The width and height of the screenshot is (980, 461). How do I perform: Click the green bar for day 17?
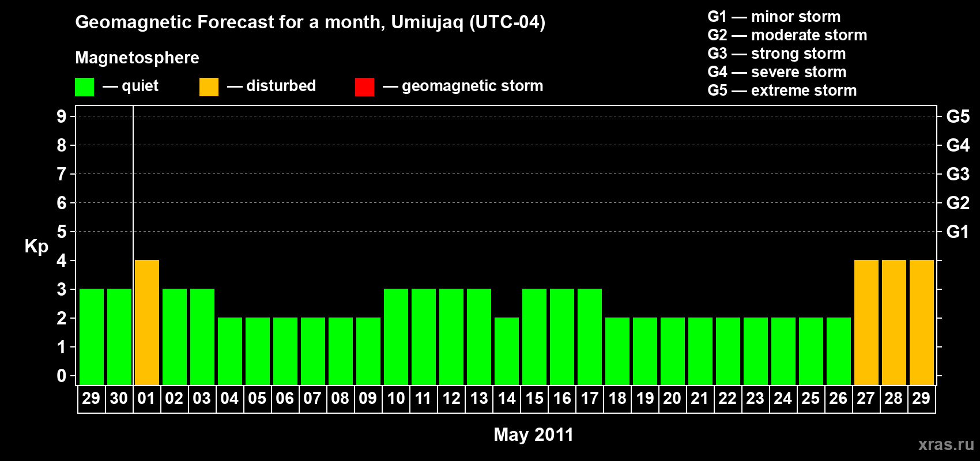point(590,337)
